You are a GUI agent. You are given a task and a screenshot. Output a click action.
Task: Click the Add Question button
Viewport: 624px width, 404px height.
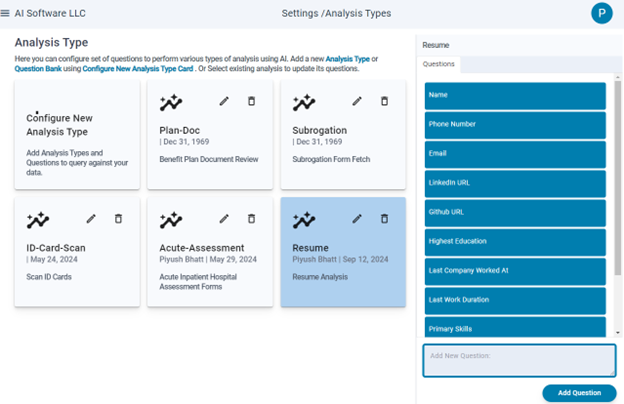coord(579,393)
